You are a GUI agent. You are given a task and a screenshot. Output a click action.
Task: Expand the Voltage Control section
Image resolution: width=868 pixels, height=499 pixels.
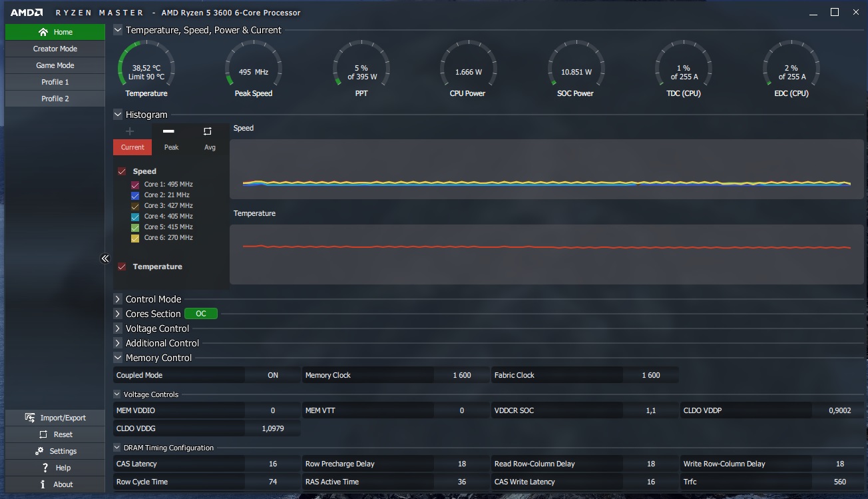click(118, 328)
